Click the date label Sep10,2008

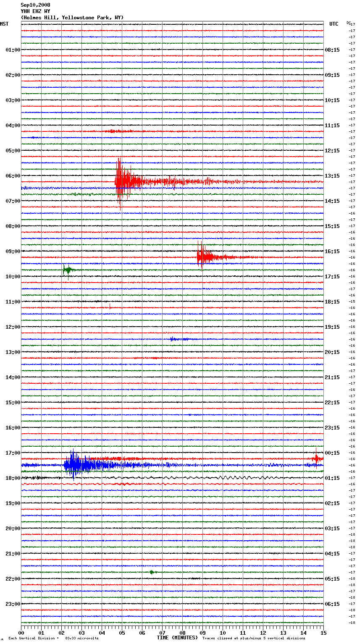coord(35,5)
